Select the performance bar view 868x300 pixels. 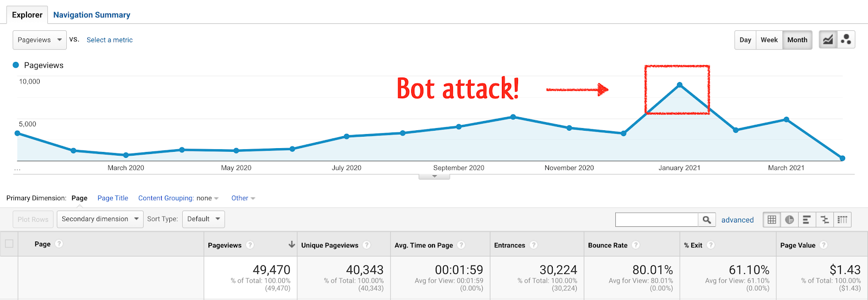point(807,220)
